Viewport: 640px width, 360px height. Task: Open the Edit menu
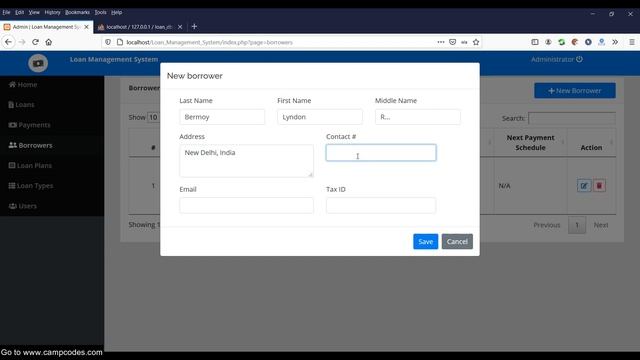(x=20, y=12)
